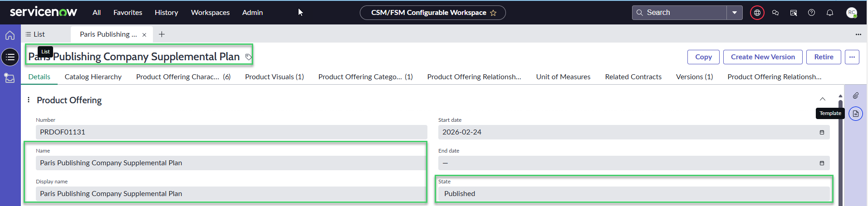868x206 pixels.
Task: Open the Workspaces menu
Action: click(x=210, y=13)
